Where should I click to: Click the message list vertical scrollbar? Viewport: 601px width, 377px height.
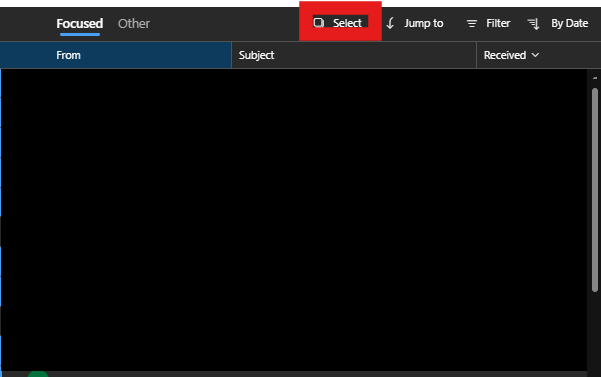[x=595, y=190]
